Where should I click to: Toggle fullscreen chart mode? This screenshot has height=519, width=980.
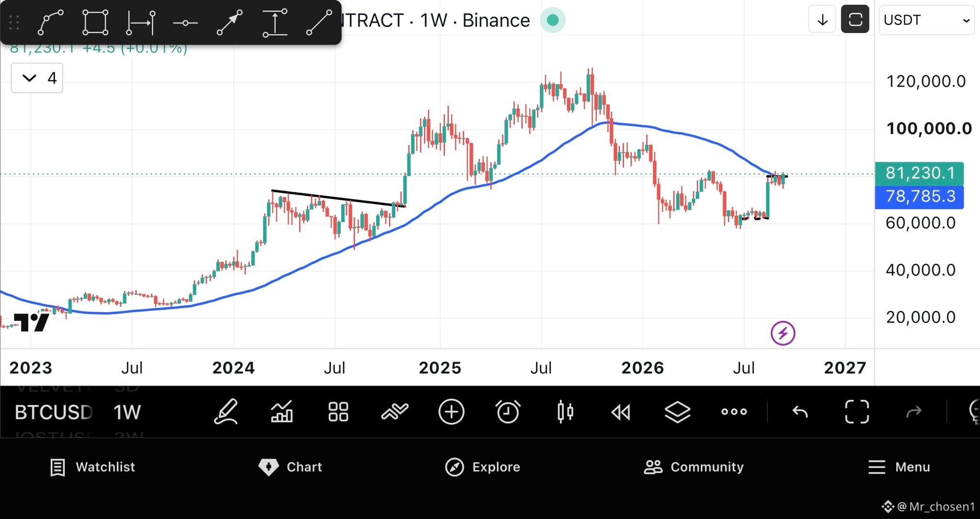857,412
